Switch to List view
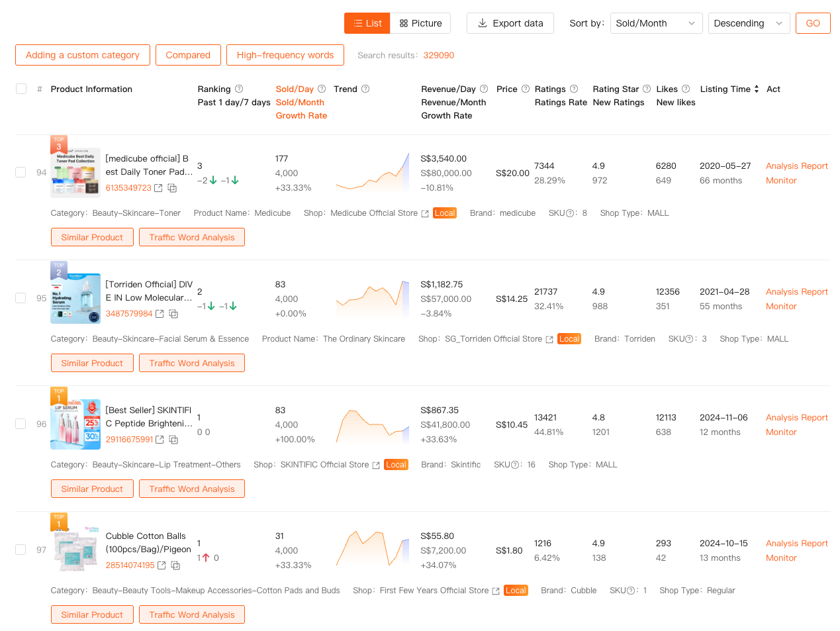Image resolution: width=840 pixels, height=631 pixels. click(x=367, y=23)
